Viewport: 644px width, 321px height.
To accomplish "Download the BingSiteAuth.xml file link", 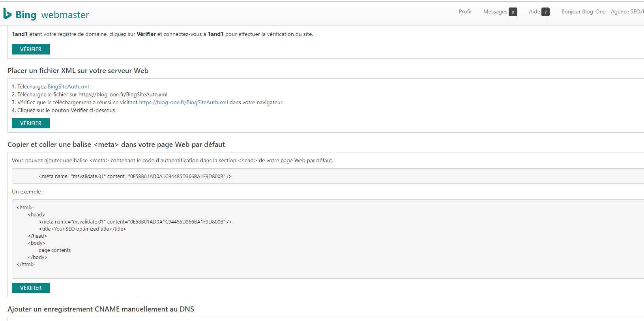I will click(68, 86).
